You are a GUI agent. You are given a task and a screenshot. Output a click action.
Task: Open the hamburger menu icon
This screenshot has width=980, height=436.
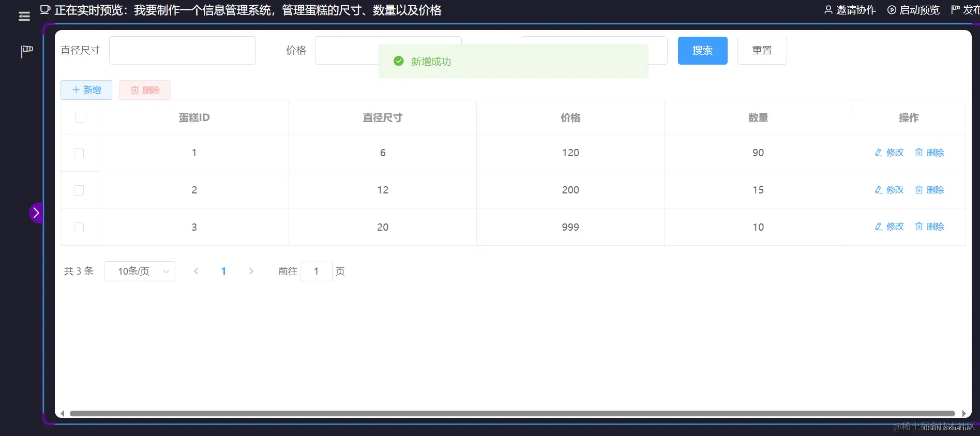click(24, 17)
